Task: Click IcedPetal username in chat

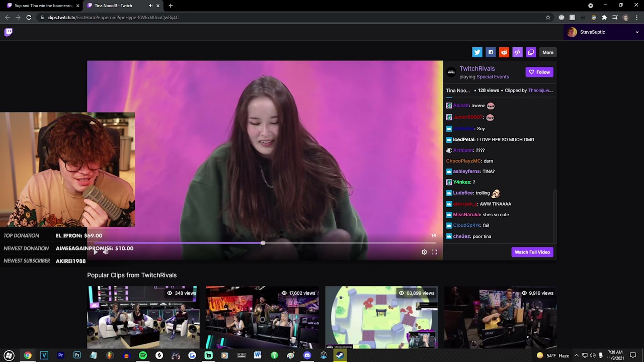Action: [x=463, y=140]
